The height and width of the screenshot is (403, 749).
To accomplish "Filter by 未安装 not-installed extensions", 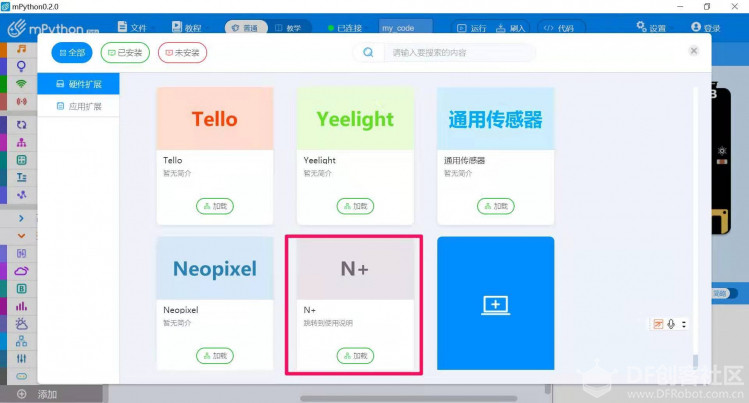I will pyautogui.click(x=182, y=53).
